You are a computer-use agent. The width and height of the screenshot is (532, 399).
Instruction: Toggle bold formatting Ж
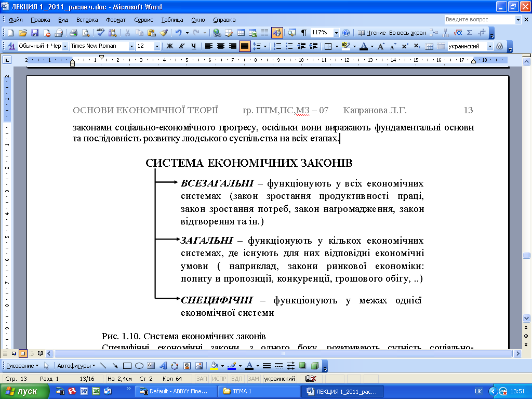(x=170, y=46)
